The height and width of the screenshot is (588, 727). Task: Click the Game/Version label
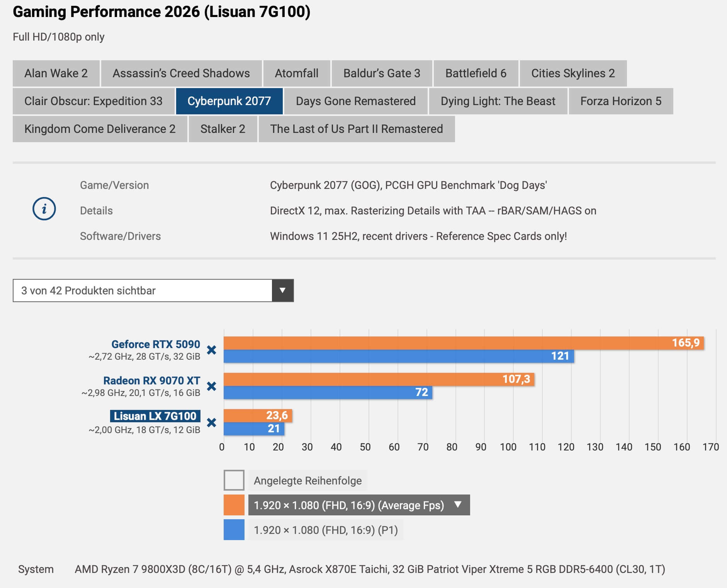pyautogui.click(x=114, y=185)
